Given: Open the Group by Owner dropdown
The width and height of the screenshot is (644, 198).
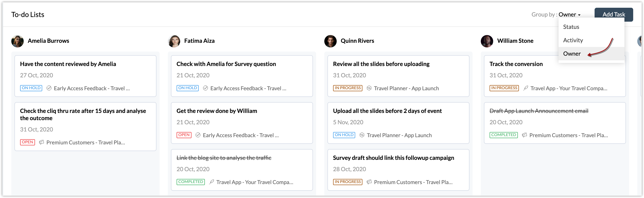Looking at the screenshot, I should pos(569,15).
